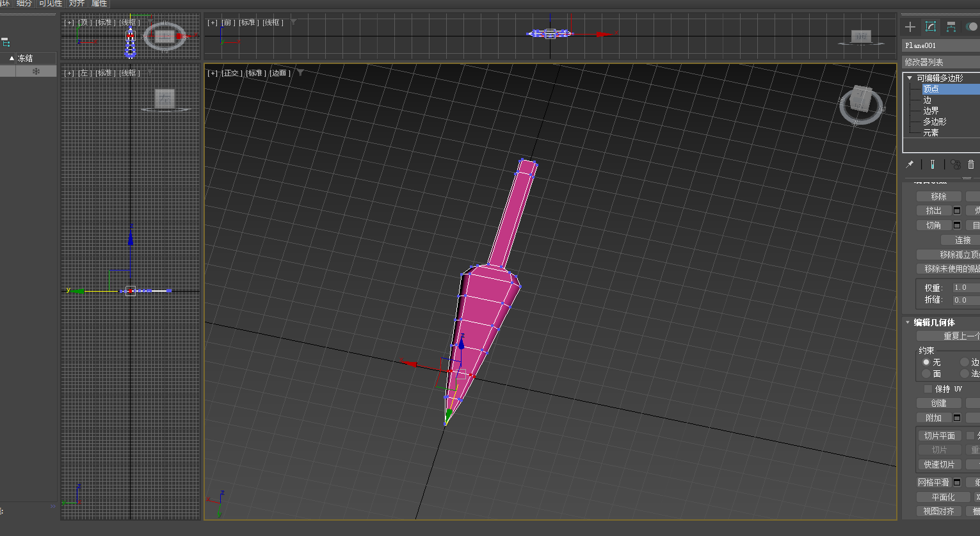Click the 切角 button

[934, 225]
